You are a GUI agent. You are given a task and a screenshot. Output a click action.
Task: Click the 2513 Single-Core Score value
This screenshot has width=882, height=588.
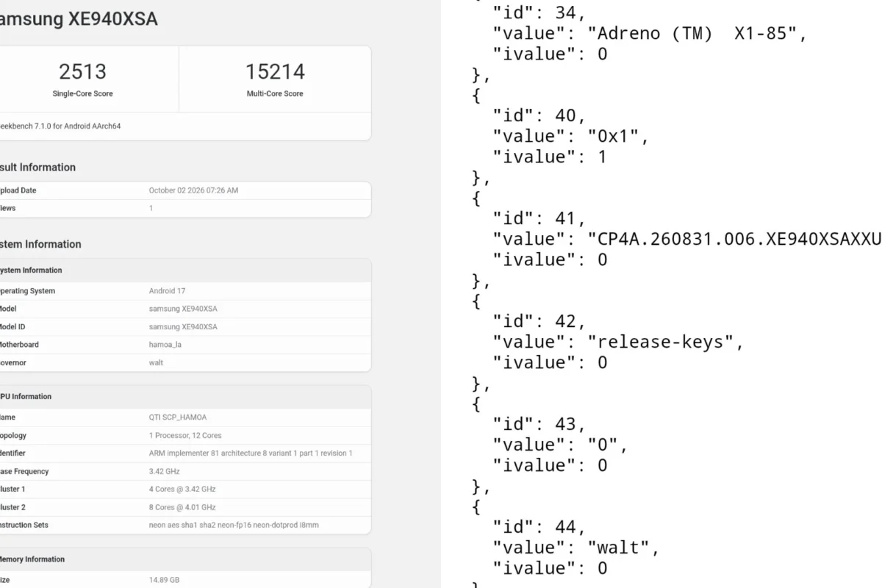click(x=82, y=72)
